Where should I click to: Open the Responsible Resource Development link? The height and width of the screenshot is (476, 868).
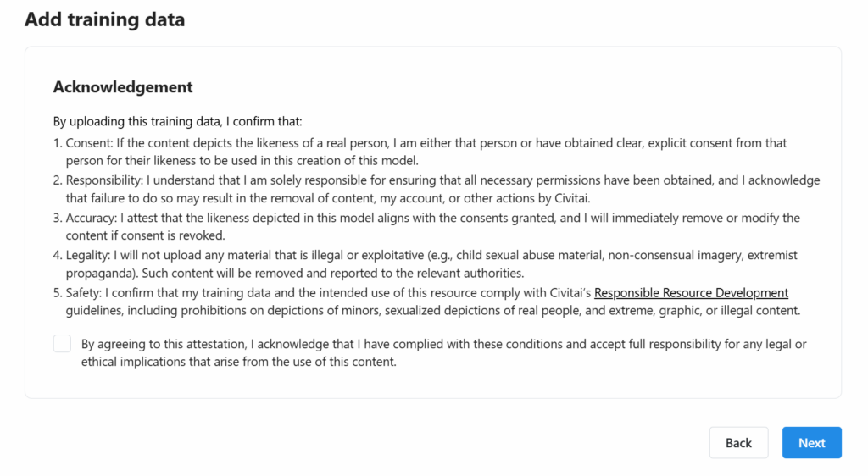pos(691,292)
